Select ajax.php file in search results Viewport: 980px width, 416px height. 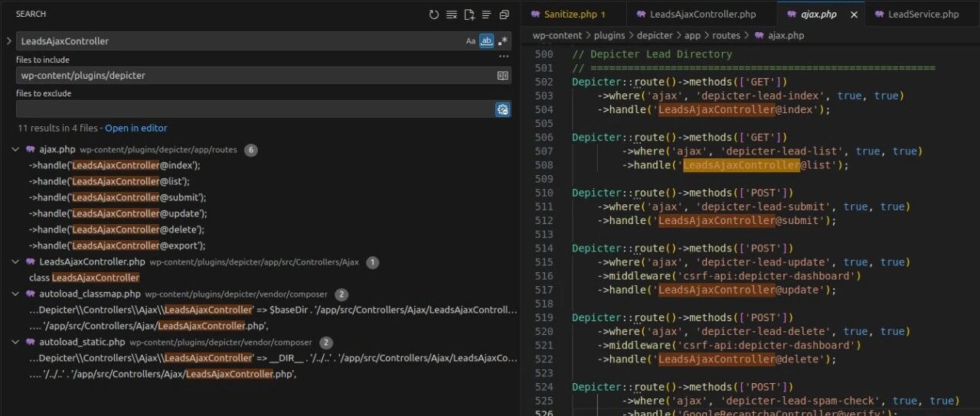click(57, 150)
